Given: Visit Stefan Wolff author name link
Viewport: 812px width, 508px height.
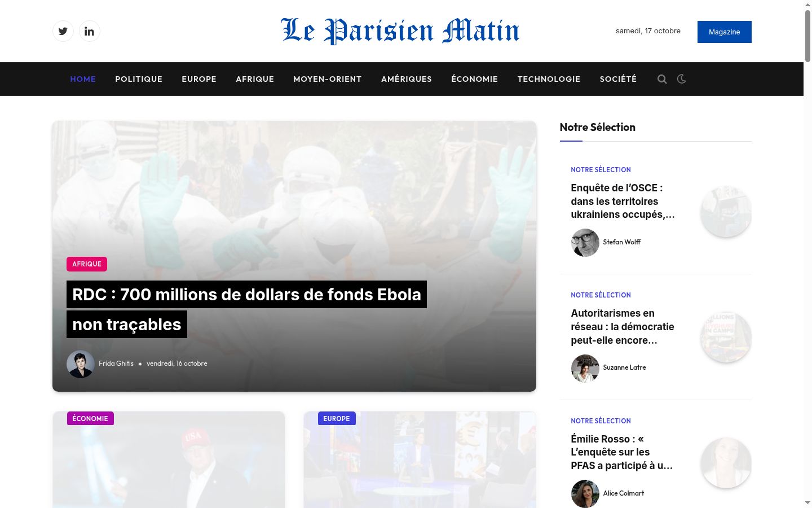Looking at the screenshot, I should tap(621, 242).
